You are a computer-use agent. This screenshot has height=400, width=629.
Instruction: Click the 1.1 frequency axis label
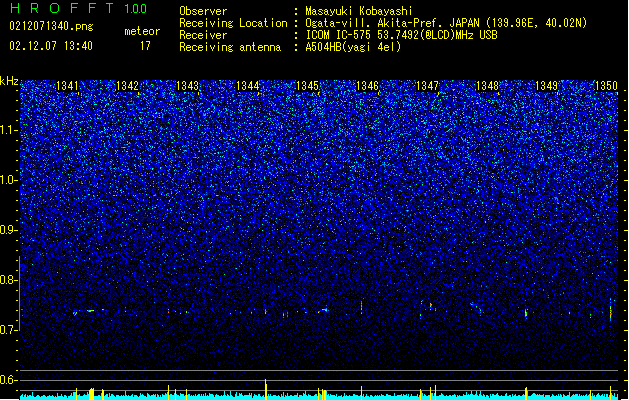(x=9, y=130)
